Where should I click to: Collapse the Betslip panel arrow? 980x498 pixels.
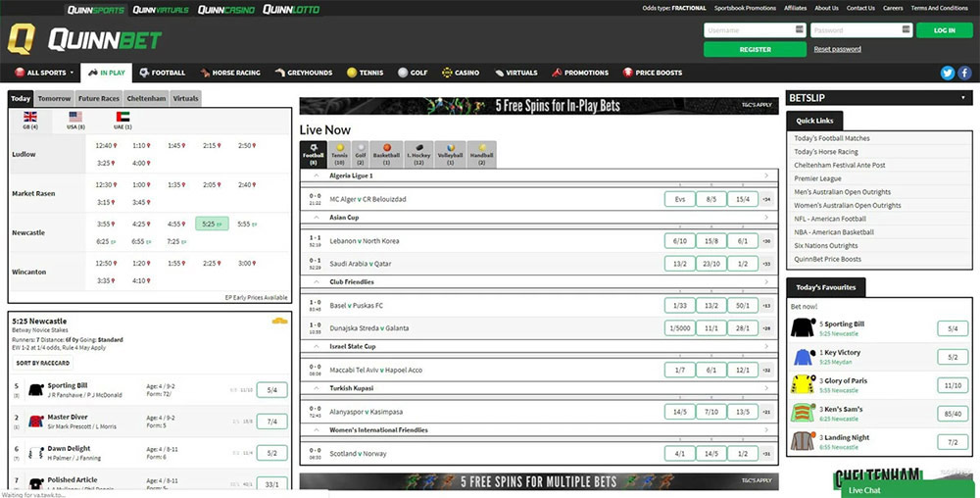(963, 98)
